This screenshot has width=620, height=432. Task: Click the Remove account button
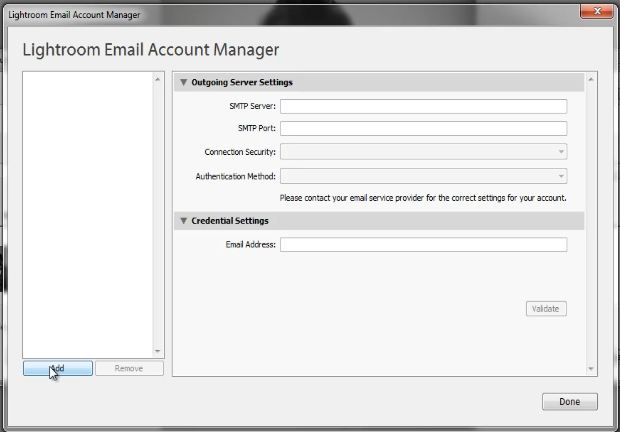click(x=129, y=368)
